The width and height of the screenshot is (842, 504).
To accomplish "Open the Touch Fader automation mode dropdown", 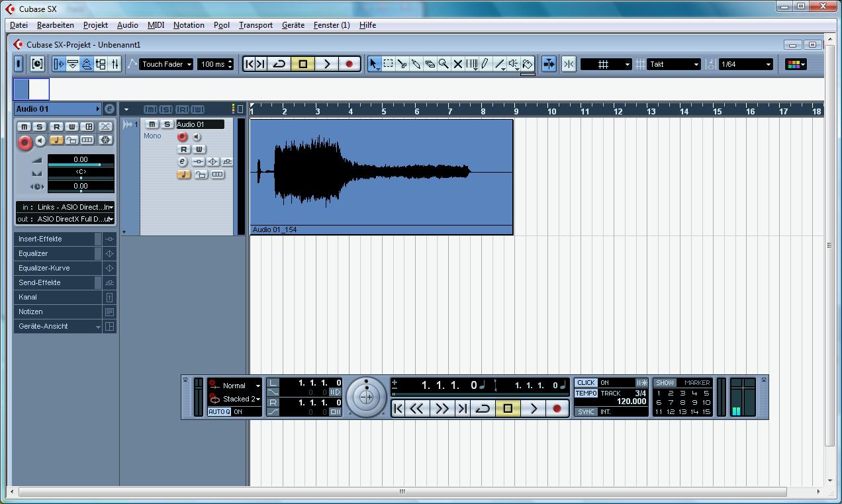I will (167, 64).
